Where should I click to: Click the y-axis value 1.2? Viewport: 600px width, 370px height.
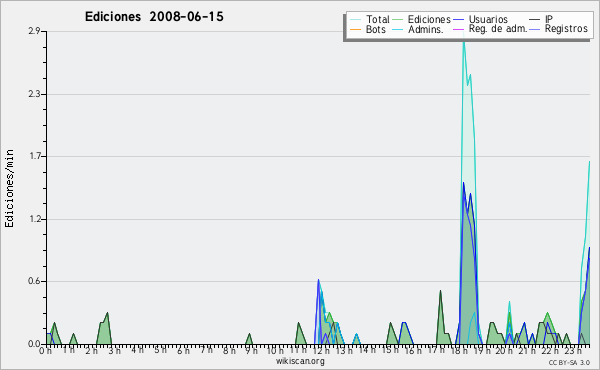pos(34,219)
